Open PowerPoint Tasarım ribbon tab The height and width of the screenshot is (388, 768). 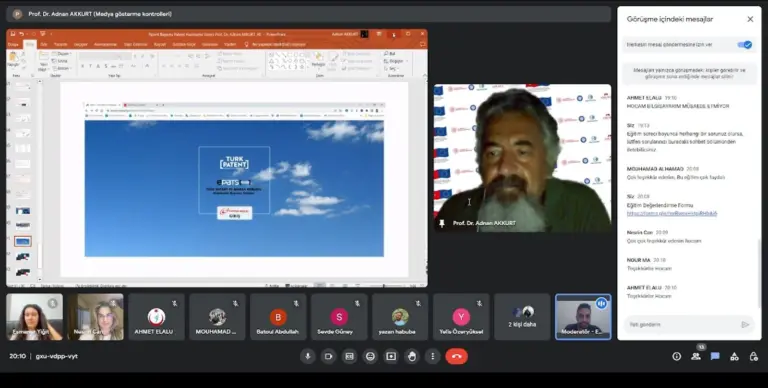pos(60,44)
